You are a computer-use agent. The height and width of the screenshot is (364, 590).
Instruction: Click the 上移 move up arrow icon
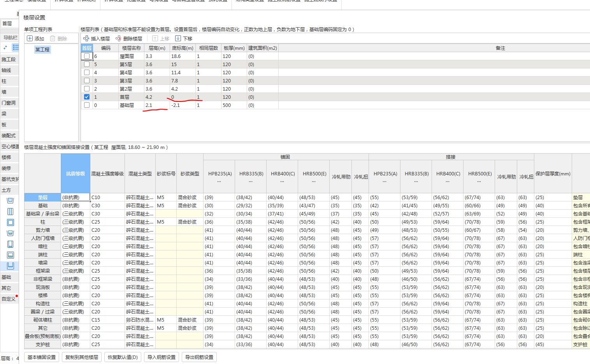click(155, 38)
